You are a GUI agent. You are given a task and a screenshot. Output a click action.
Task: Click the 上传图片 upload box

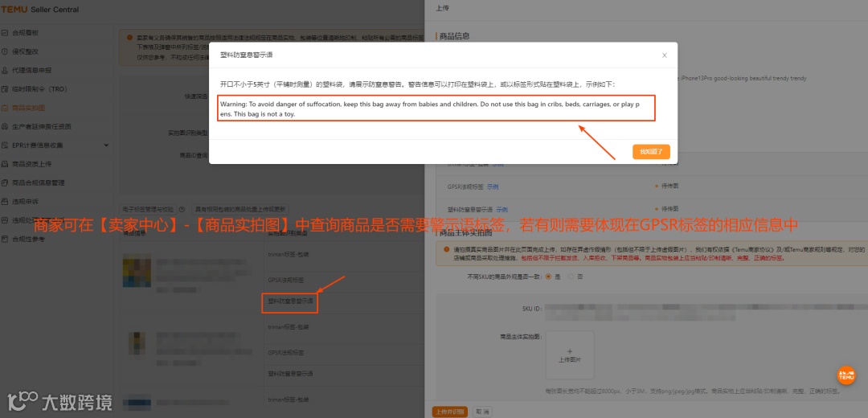570,354
